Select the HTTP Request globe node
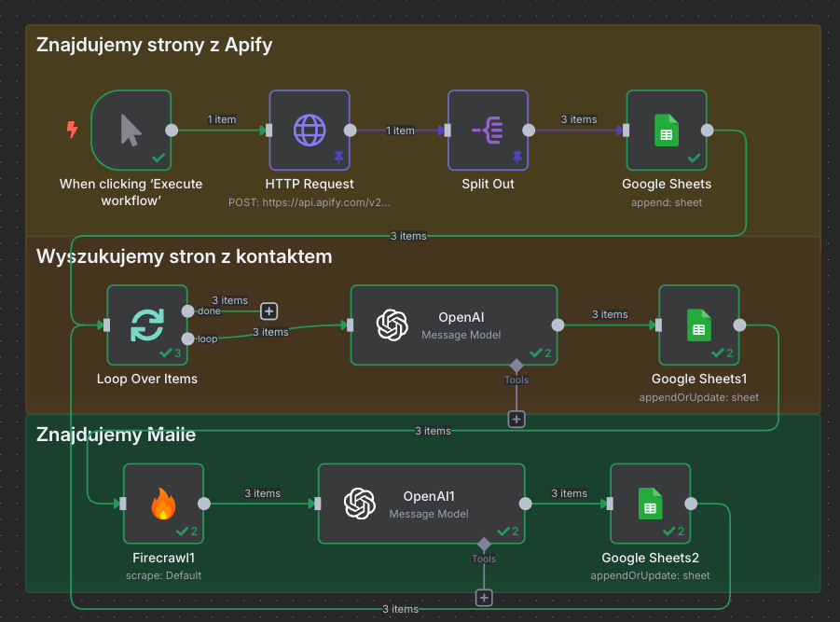Image resolution: width=840 pixels, height=622 pixels. click(x=309, y=131)
